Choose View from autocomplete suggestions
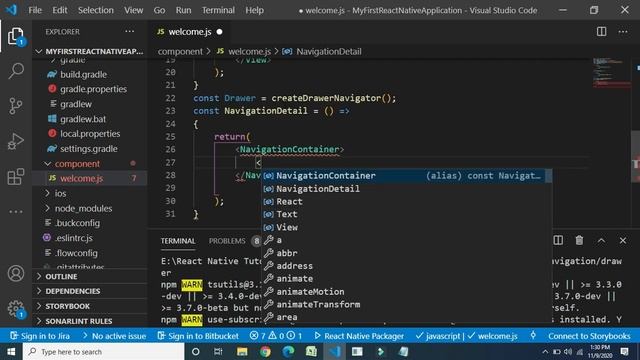This screenshot has width=640, height=360. (407, 227)
